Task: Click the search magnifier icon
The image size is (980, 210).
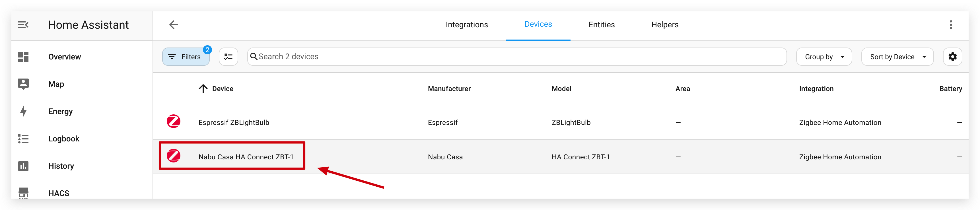Action: tap(254, 57)
